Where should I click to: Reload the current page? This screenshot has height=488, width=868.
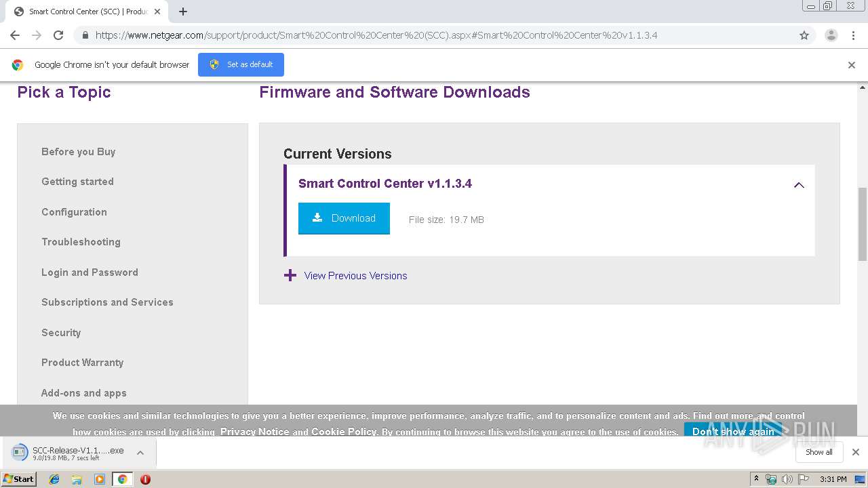(58, 35)
